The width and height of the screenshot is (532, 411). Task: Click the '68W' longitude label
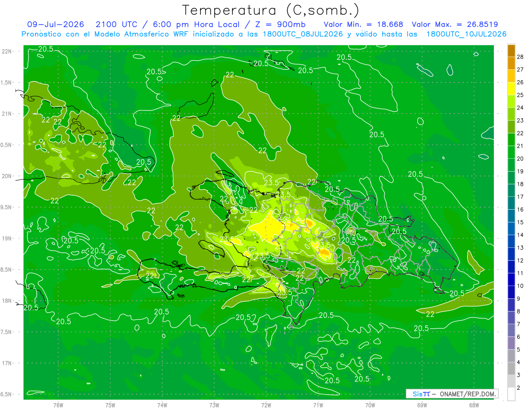point(473,405)
